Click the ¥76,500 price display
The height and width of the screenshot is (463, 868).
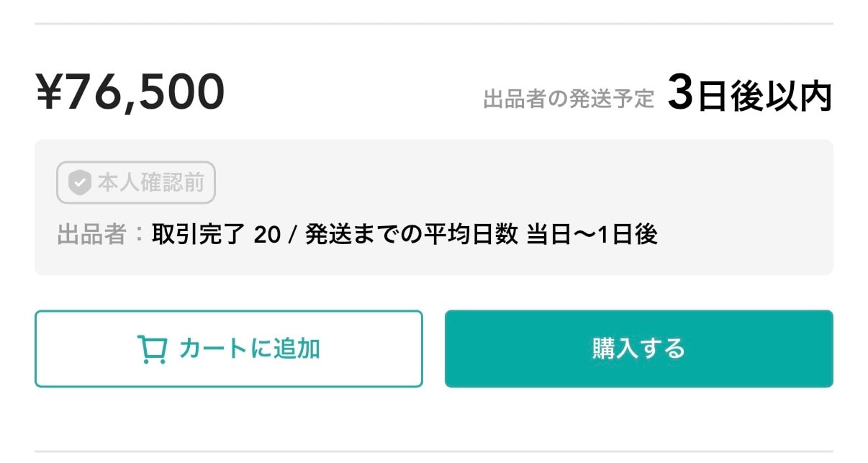click(x=130, y=90)
